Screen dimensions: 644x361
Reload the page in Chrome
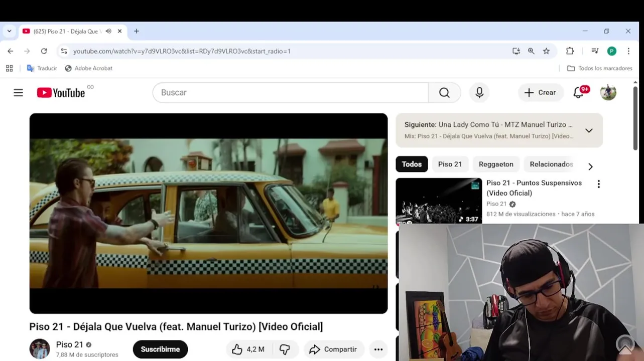click(44, 51)
